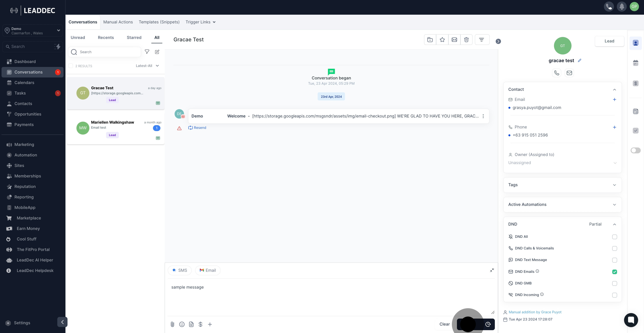
Task: Open message filter lines icon
Action: (x=482, y=39)
